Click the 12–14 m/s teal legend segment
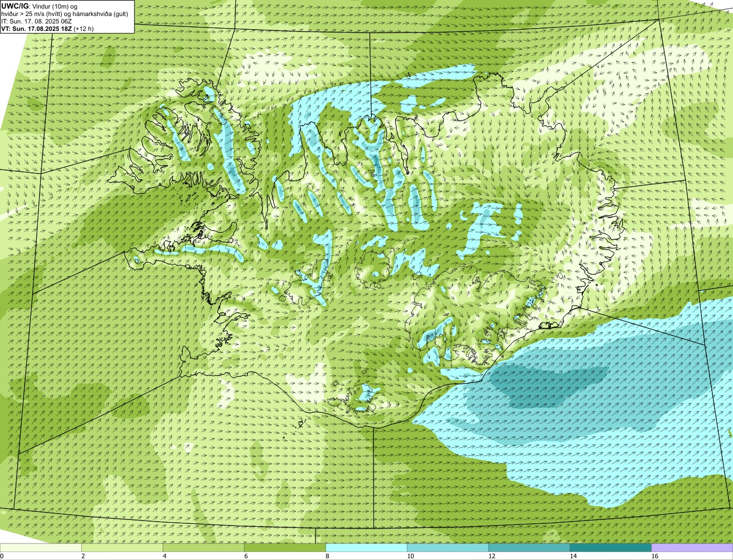Screen dimensions: 733x560 pyautogui.click(x=529, y=547)
